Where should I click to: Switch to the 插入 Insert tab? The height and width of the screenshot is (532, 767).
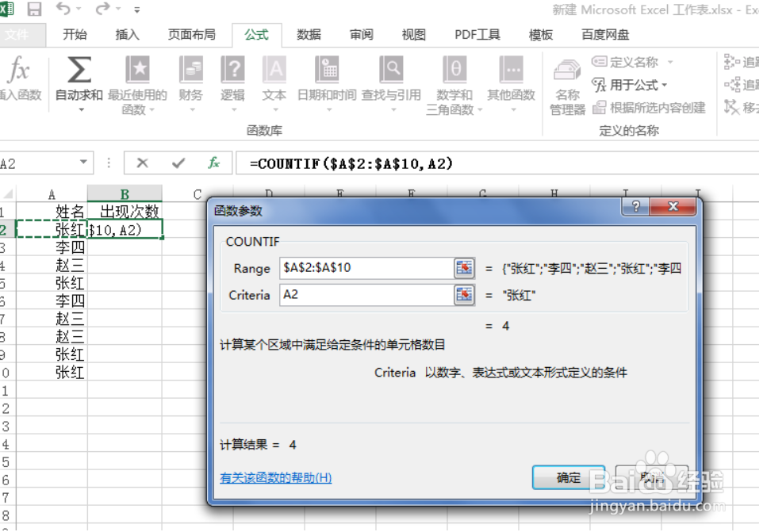(127, 35)
